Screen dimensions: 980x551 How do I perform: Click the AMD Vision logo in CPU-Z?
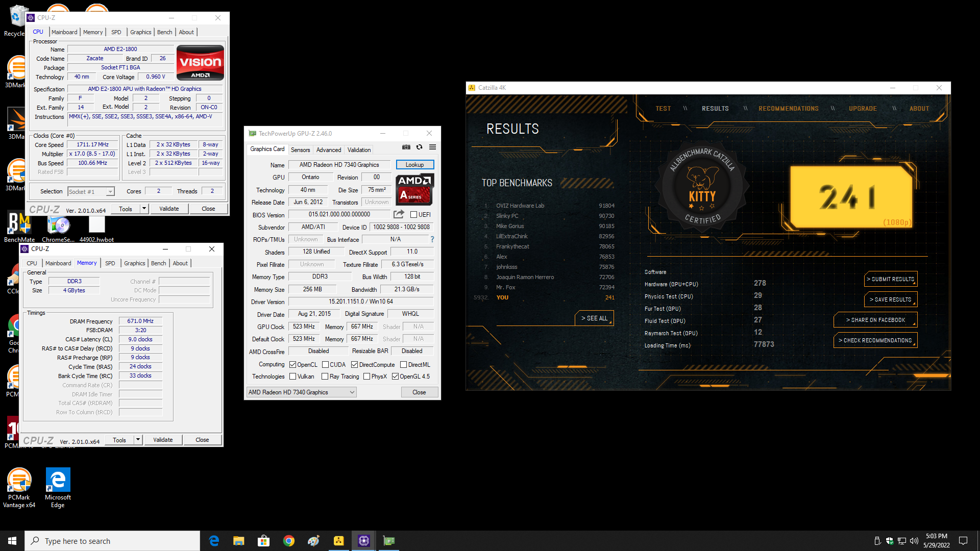click(200, 63)
